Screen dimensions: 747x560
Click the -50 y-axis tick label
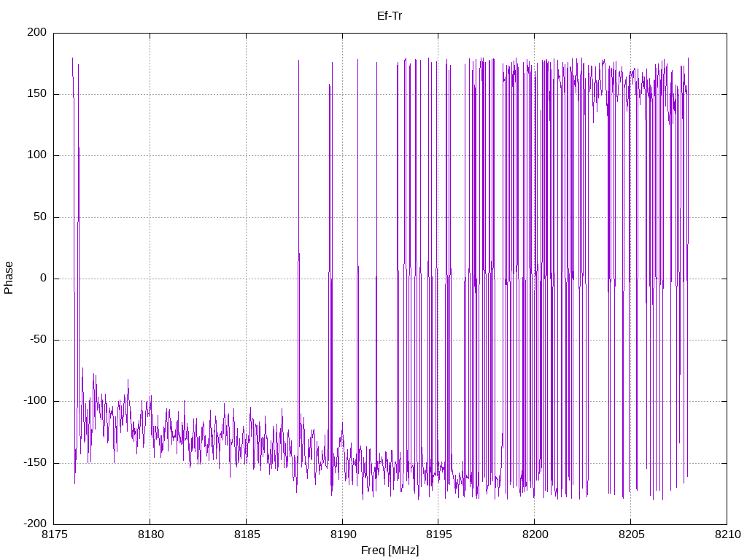click(38, 340)
